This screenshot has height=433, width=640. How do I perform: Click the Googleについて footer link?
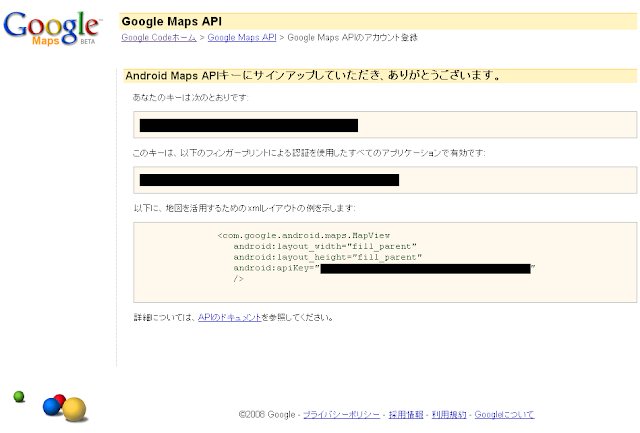point(504,415)
